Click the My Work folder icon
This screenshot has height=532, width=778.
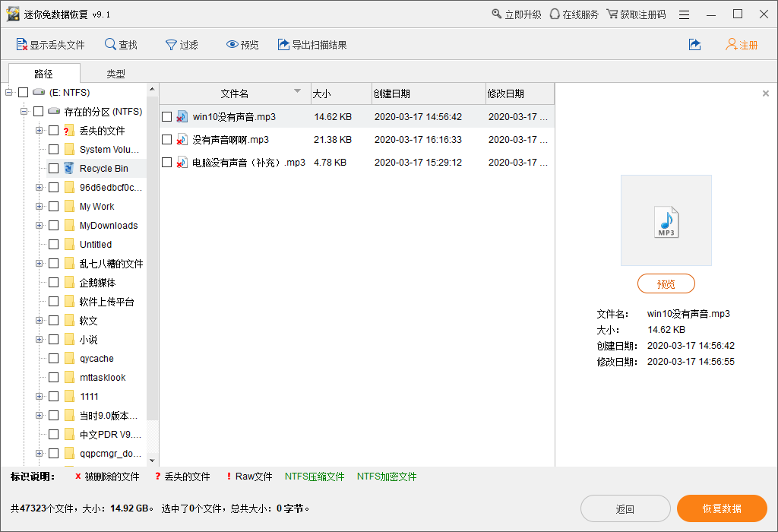69,207
